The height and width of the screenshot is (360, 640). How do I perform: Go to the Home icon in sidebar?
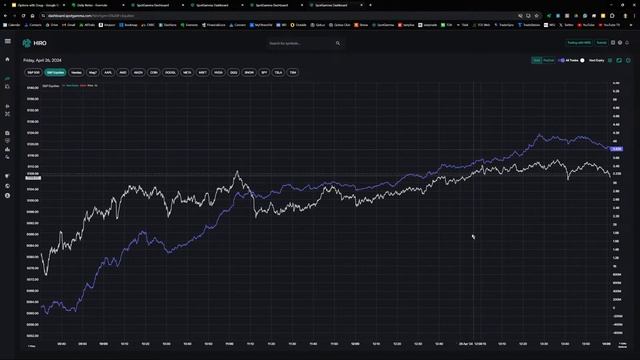pos(7,59)
